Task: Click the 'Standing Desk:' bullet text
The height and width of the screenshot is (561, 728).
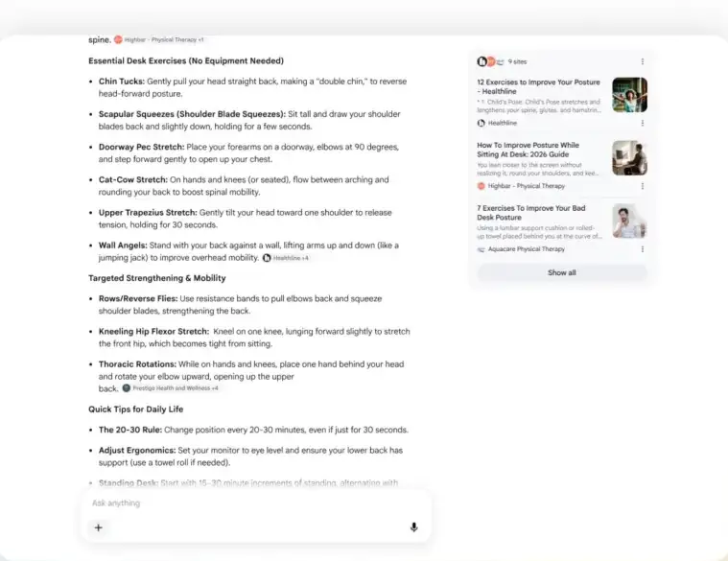Action: click(x=129, y=483)
